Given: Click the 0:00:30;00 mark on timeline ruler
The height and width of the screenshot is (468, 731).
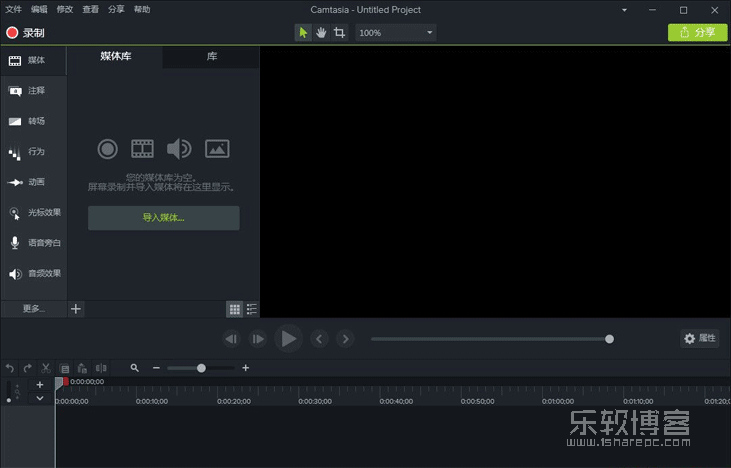Looking at the screenshot, I should pyautogui.click(x=315, y=401).
